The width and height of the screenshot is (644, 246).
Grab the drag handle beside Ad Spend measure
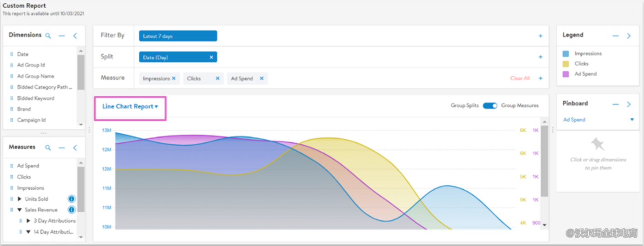11,166
